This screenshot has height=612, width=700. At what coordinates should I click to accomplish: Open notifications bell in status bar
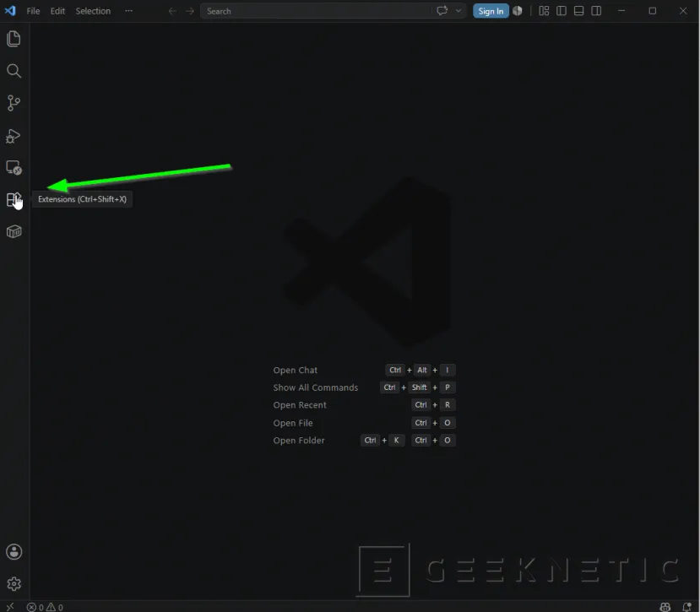(687, 607)
